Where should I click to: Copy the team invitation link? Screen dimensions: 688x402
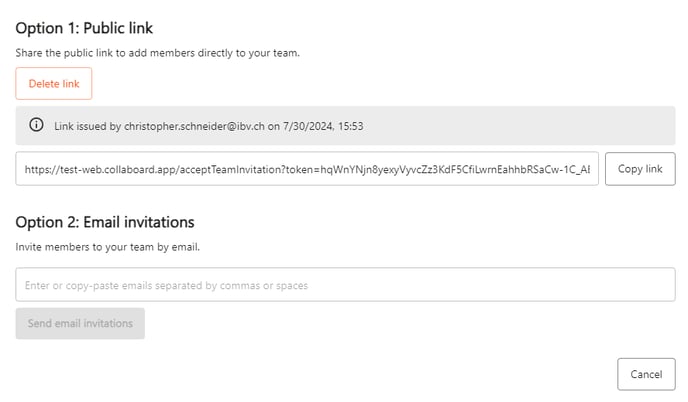pyautogui.click(x=640, y=169)
